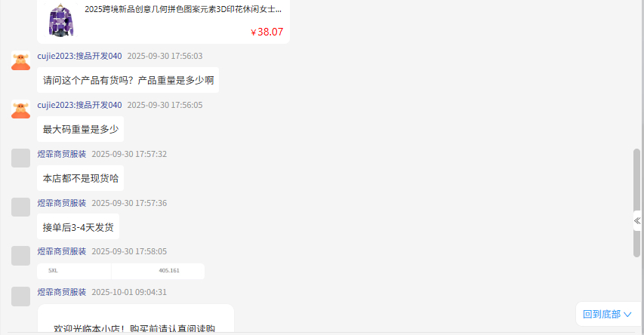Click the chevron beside 回到底部
644x335 pixels.
pyautogui.click(x=627, y=315)
